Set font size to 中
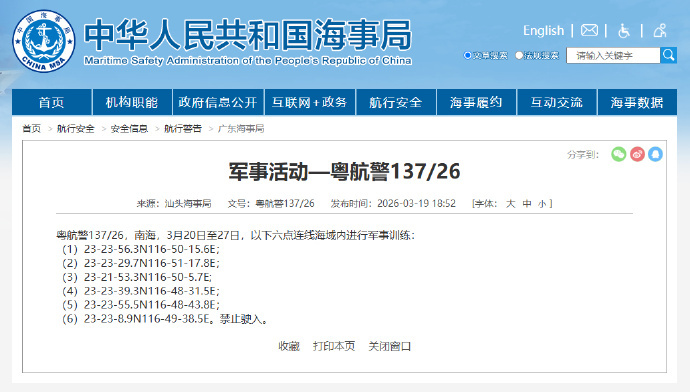 tap(527, 203)
